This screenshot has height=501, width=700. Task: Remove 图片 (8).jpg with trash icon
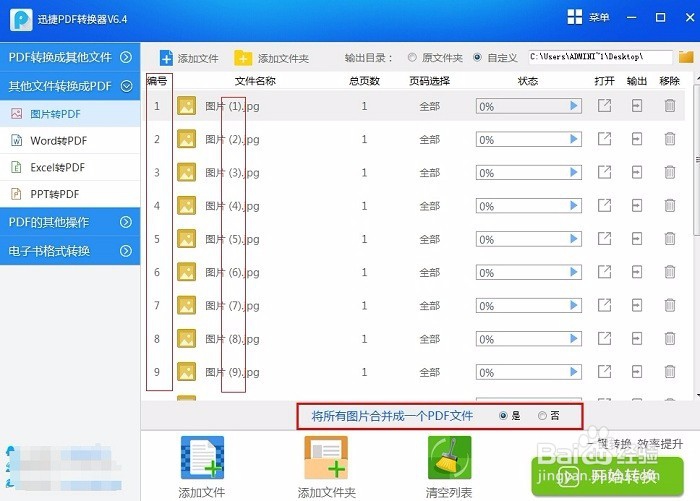[670, 339]
